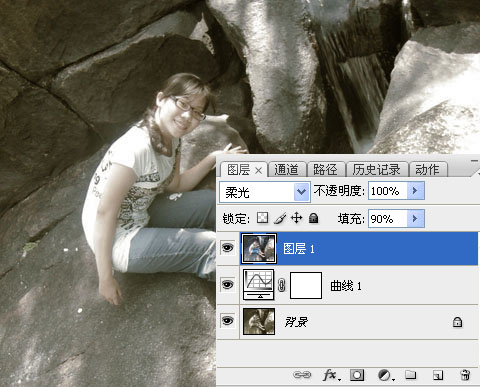
Task: Hide the 背景 layer
Action: click(228, 321)
